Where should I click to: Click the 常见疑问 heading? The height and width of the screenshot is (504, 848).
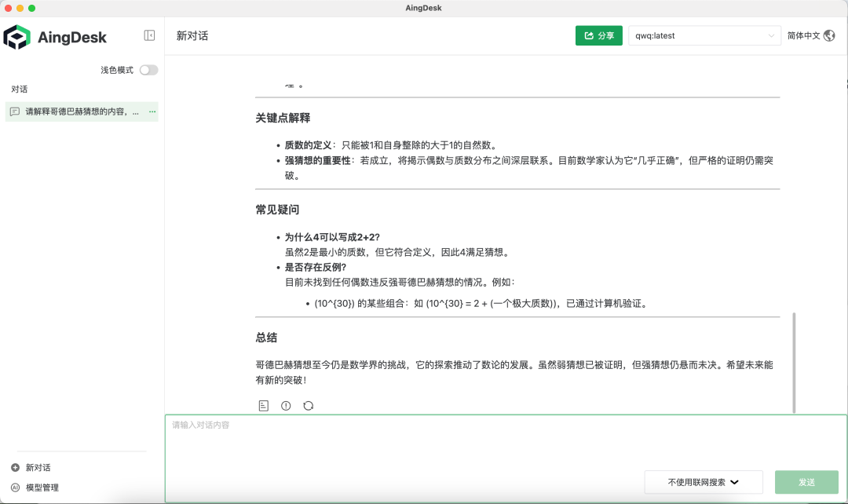(277, 210)
